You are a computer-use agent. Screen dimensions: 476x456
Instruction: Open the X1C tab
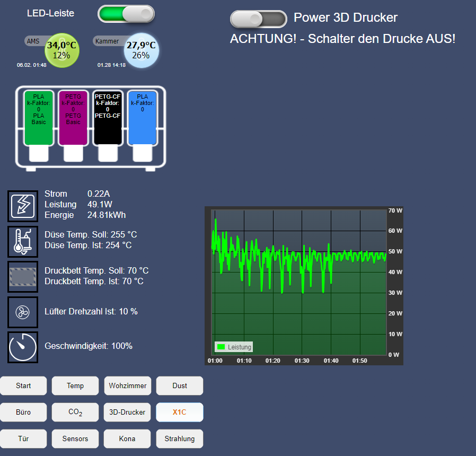[180, 412]
